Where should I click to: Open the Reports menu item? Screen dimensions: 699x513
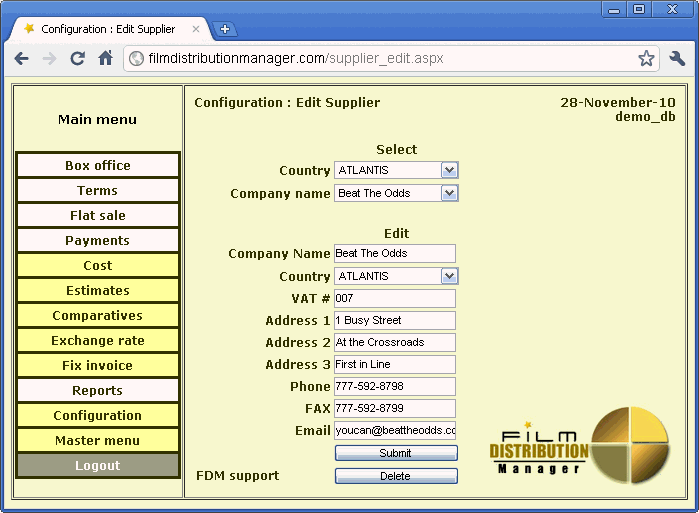pyautogui.click(x=98, y=391)
